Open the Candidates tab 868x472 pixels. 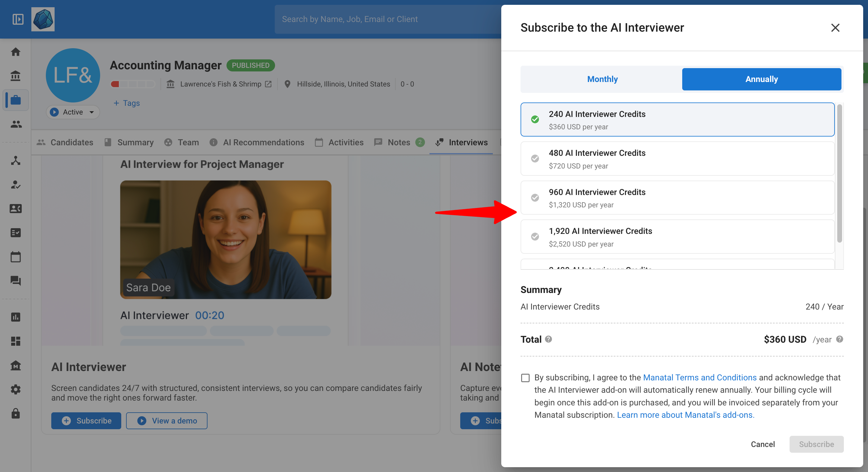coord(65,142)
